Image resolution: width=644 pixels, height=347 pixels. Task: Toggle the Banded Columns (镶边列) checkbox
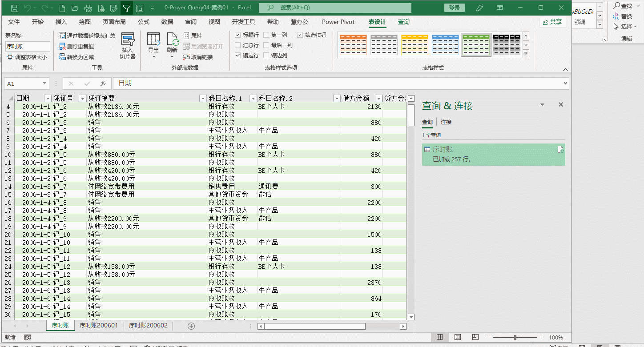pos(266,56)
